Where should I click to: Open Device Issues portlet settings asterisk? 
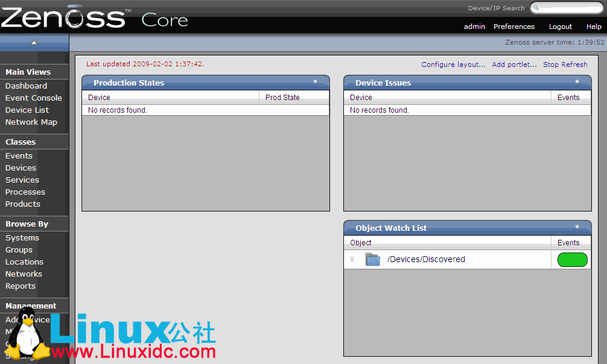[577, 83]
